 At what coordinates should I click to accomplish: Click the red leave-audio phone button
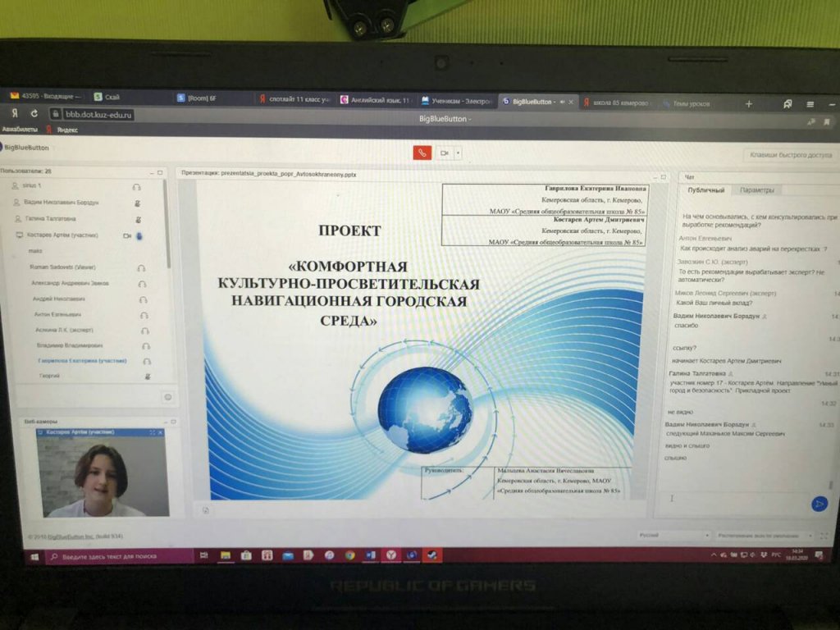(422, 153)
